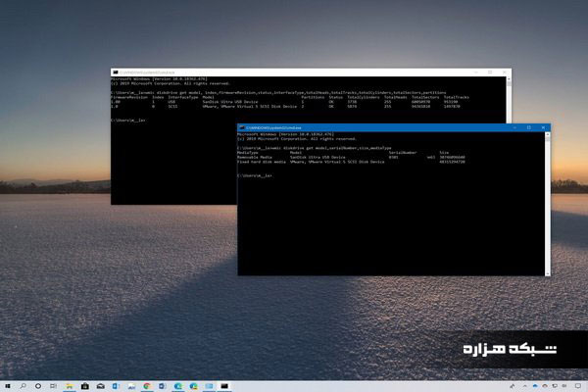Click 'SanDisk Ultra USB Device' in front window
Screen dimensions: 588x392
point(318,157)
